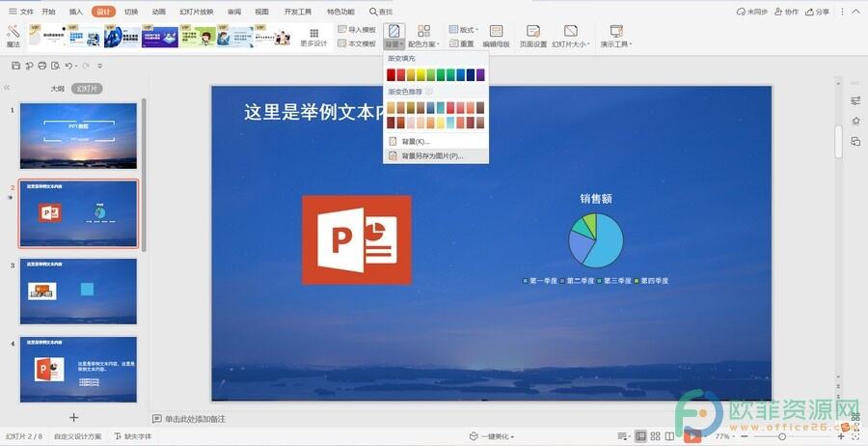868x446 pixels.
Task: Open the 一键美化 one-click beautify dropdown
Action: point(492,436)
